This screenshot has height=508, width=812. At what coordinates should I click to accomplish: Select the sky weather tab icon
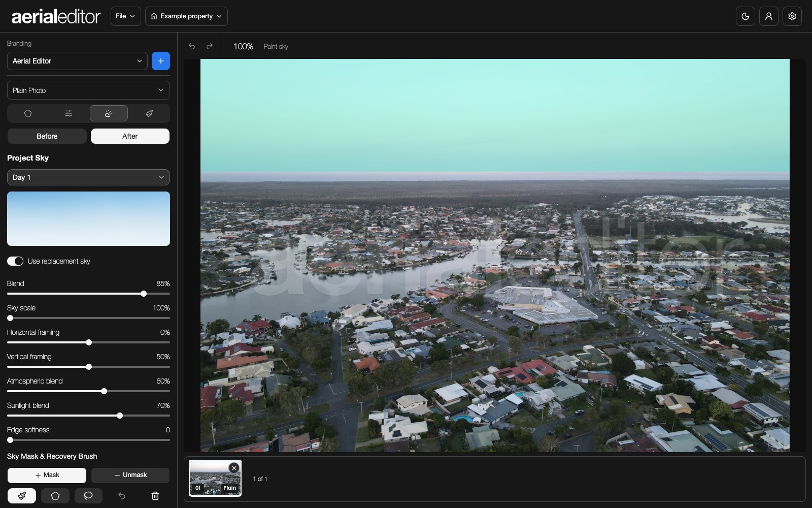(x=109, y=113)
